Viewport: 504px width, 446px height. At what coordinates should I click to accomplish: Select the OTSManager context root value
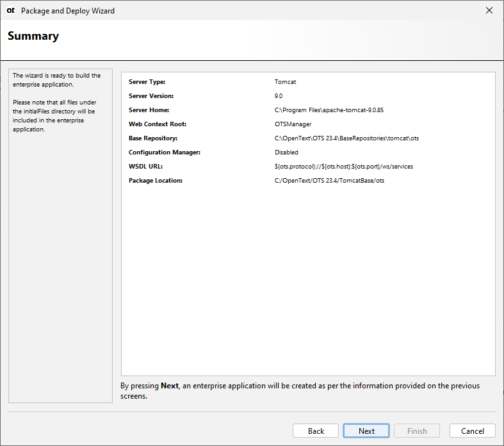[x=293, y=124]
